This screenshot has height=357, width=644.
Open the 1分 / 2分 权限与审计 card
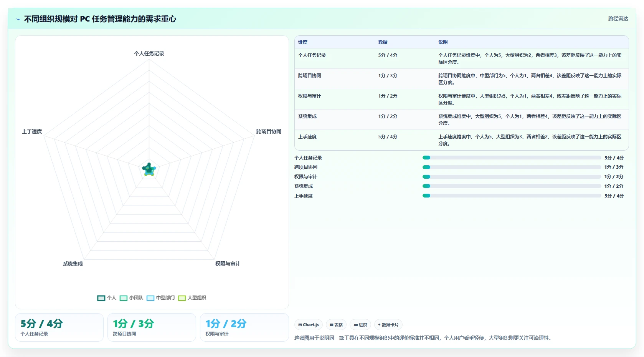click(244, 327)
